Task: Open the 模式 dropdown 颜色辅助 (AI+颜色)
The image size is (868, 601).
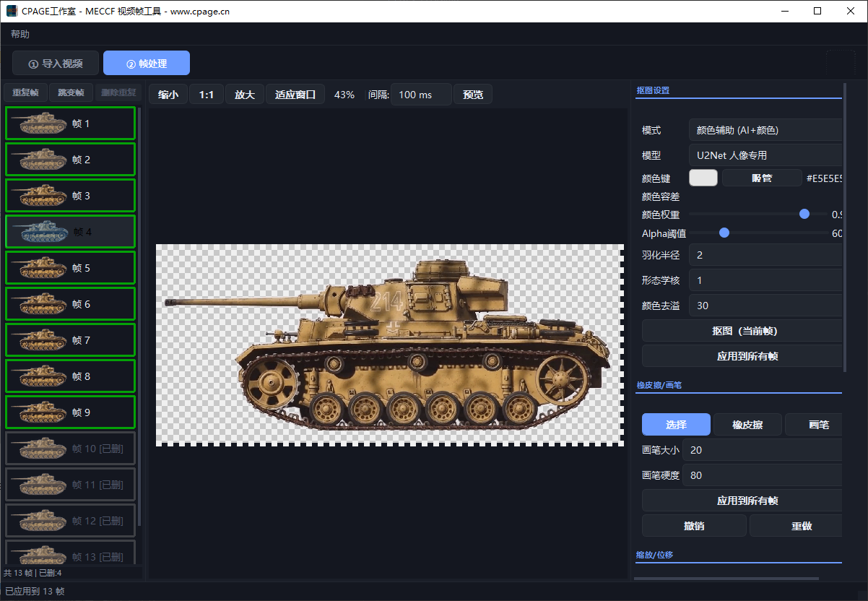Action: click(765, 130)
